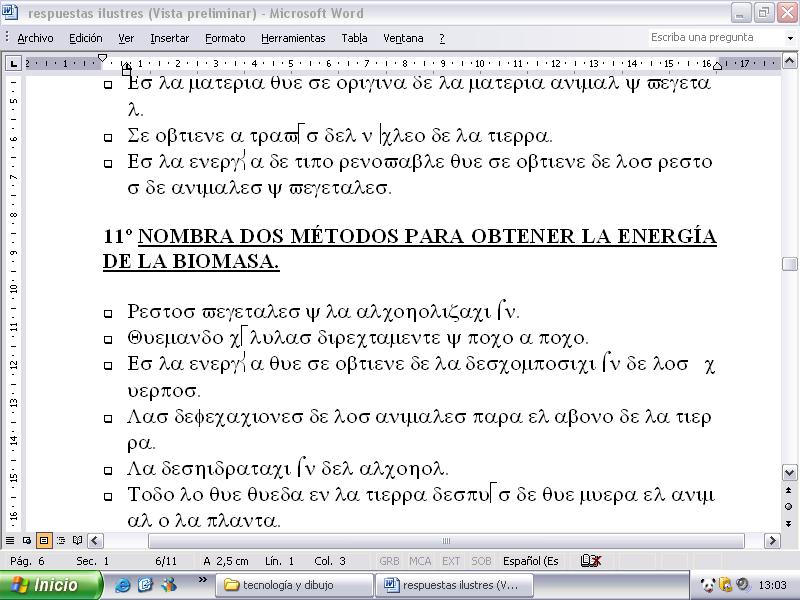
Task: Open the Herramientas menu
Action: click(x=293, y=38)
